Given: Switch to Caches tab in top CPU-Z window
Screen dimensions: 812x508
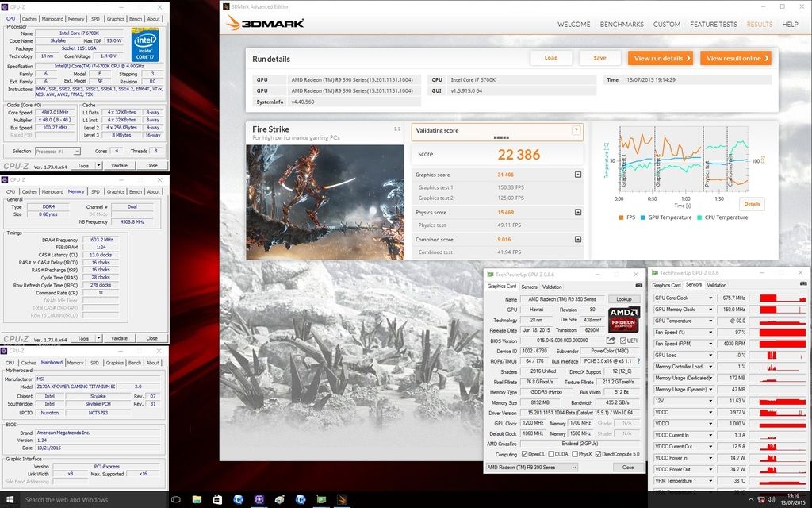Looking at the screenshot, I should [29, 19].
